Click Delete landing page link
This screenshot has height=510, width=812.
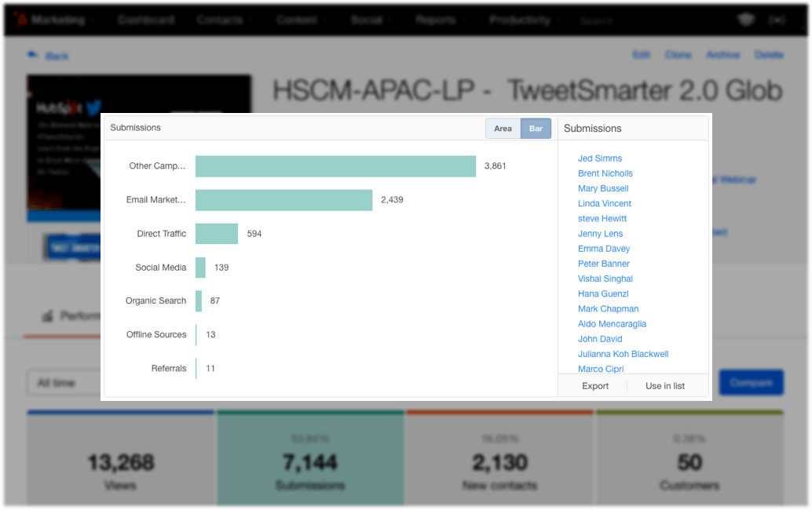coord(769,54)
